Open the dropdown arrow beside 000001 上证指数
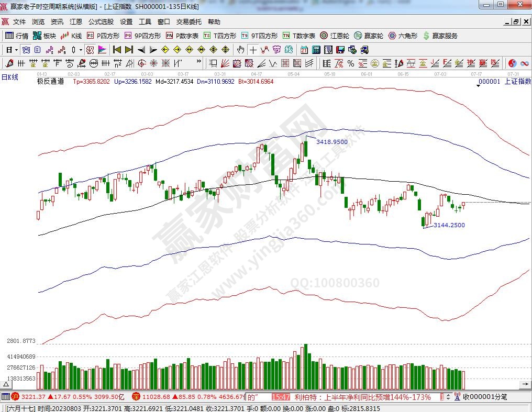The height and width of the screenshot is (412, 532). (x=479, y=86)
